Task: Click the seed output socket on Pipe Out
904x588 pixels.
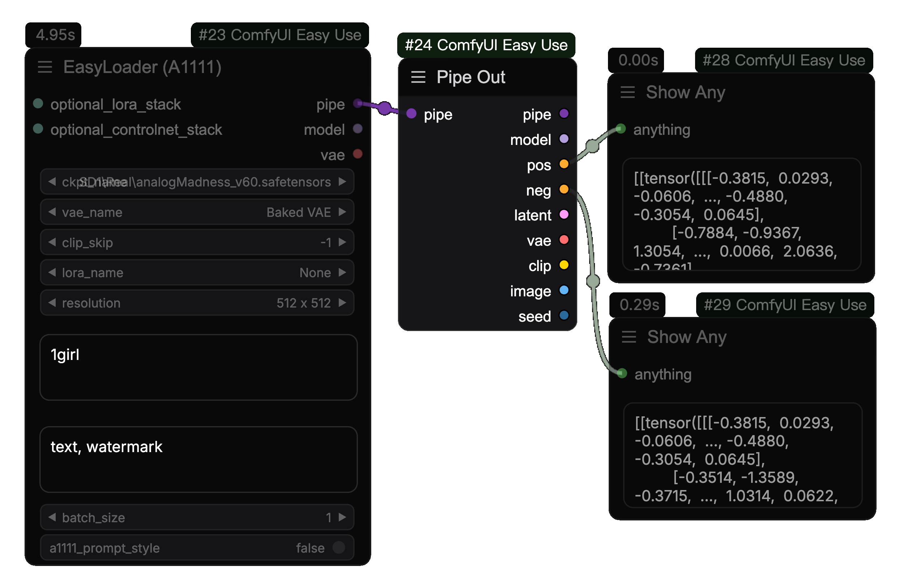Action: click(564, 316)
